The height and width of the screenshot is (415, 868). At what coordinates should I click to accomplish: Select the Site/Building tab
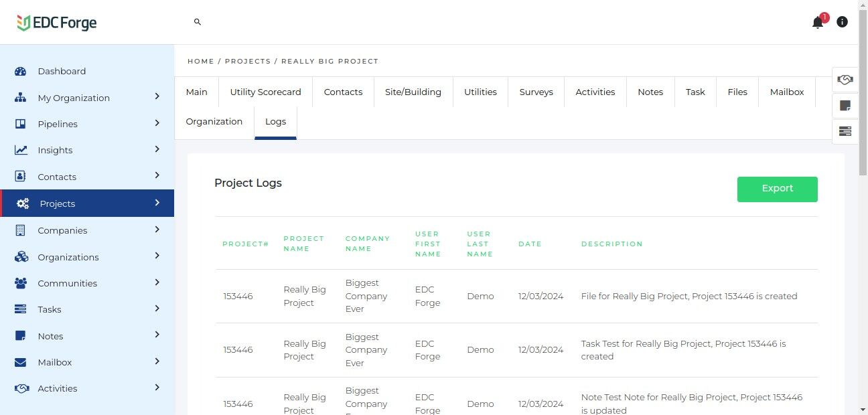[413, 92]
